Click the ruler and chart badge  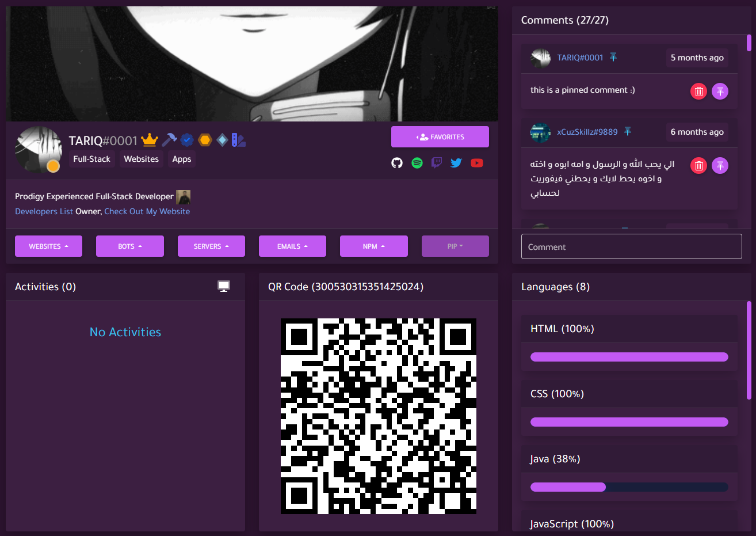coord(239,139)
